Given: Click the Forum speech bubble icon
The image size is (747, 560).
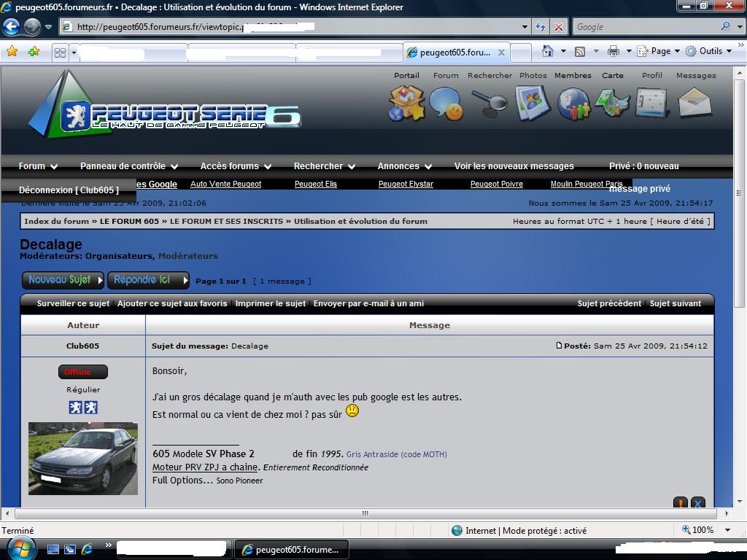Looking at the screenshot, I should click(446, 104).
